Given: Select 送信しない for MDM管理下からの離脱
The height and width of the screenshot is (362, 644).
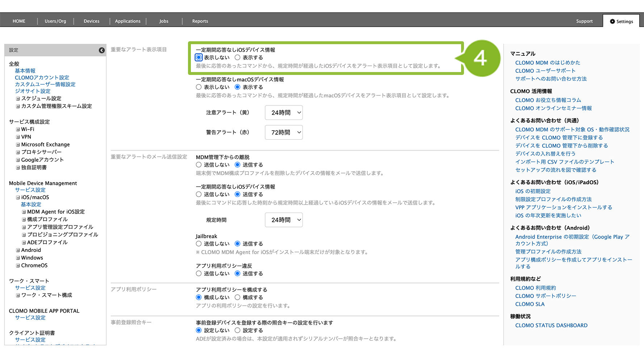Looking at the screenshot, I should [198, 165].
